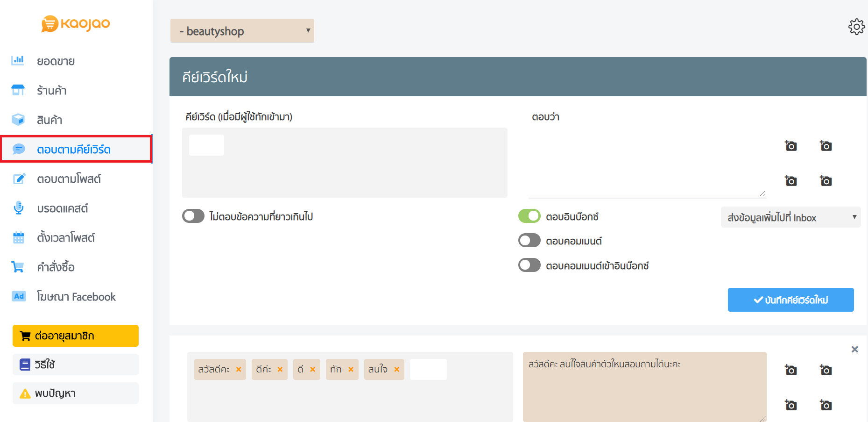Enable the ตอบคอมเมนต์ toggle
This screenshot has width=868, height=422.
click(529, 241)
